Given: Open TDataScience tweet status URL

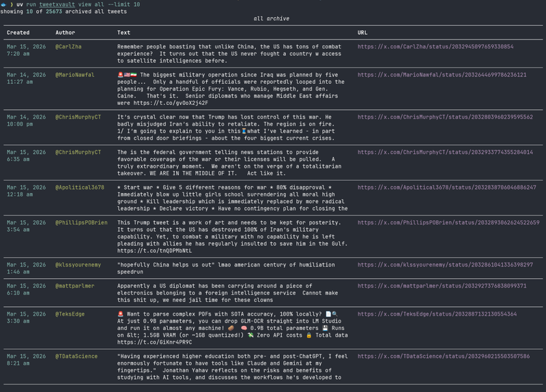Looking at the screenshot, I should (444, 356).
